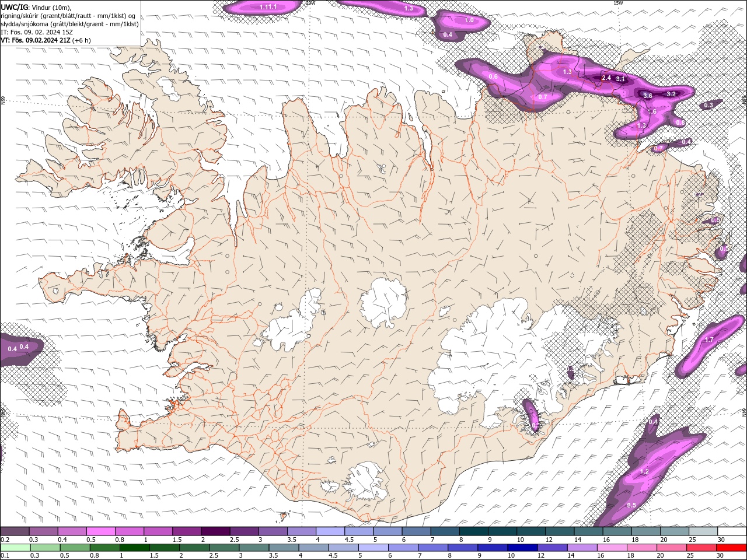Viewport: 747px width, 560px height.
Task: Click the 3.2 precipitation value on the map
Action: (x=671, y=93)
